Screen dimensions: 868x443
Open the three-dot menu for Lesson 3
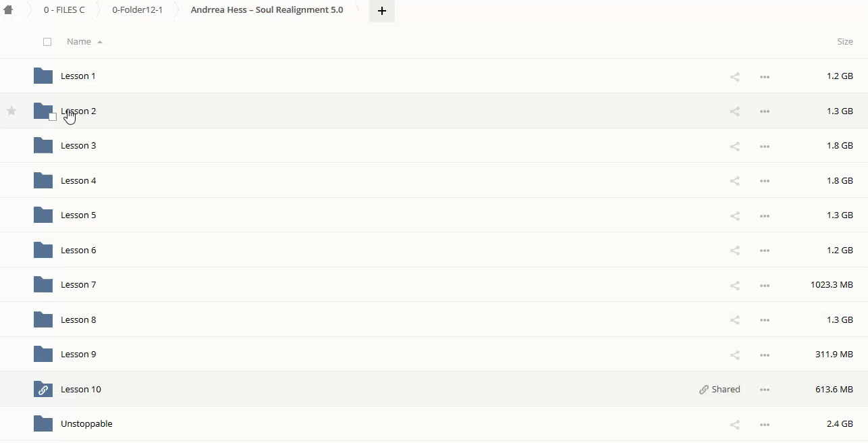coord(764,147)
